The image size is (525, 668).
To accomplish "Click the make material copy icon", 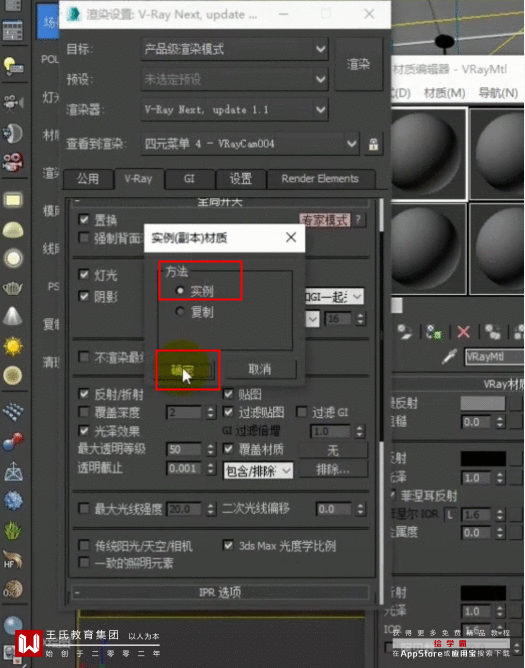I will click(493, 331).
